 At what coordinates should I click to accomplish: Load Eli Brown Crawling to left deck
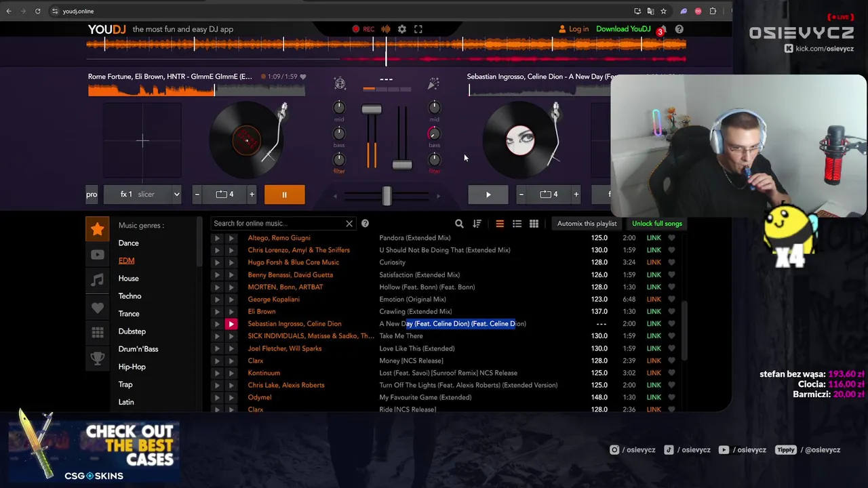tap(217, 312)
